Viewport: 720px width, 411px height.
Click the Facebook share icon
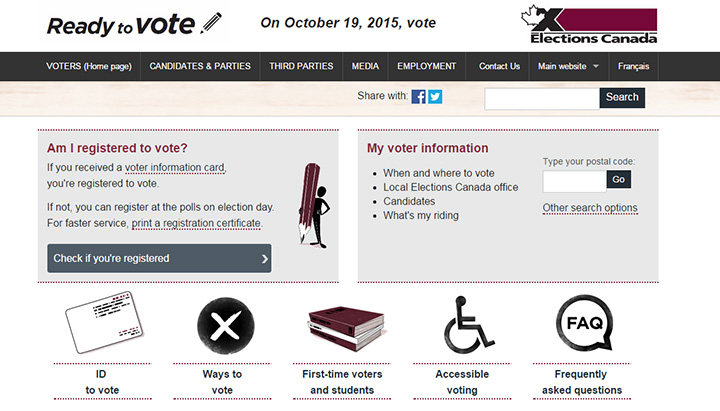419,97
